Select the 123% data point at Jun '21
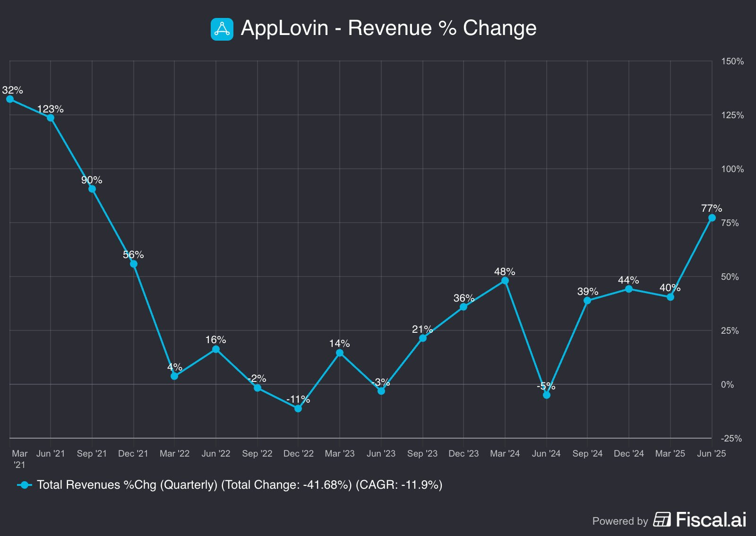 51,118
